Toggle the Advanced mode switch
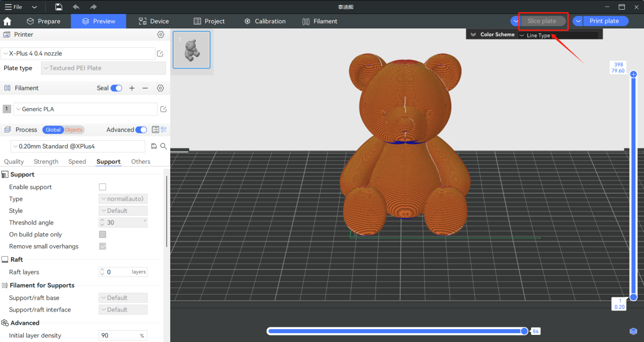Screen dimensions: 644x342 [x=141, y=130]
